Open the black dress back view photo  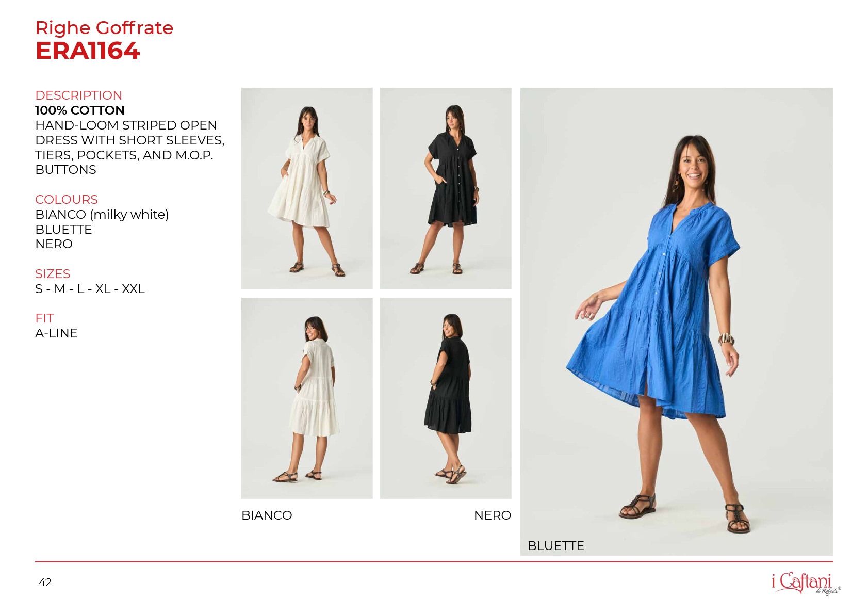(446, 398)
